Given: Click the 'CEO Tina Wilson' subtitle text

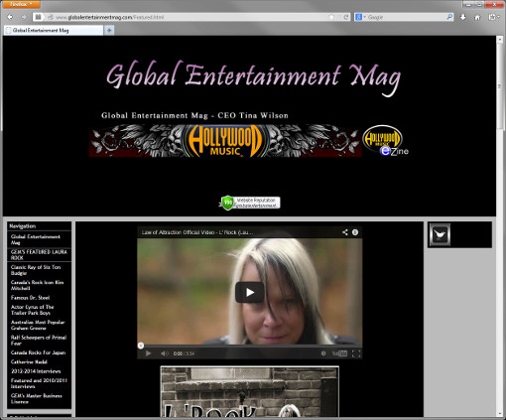Looking at the screenshot, I should 253,115.
